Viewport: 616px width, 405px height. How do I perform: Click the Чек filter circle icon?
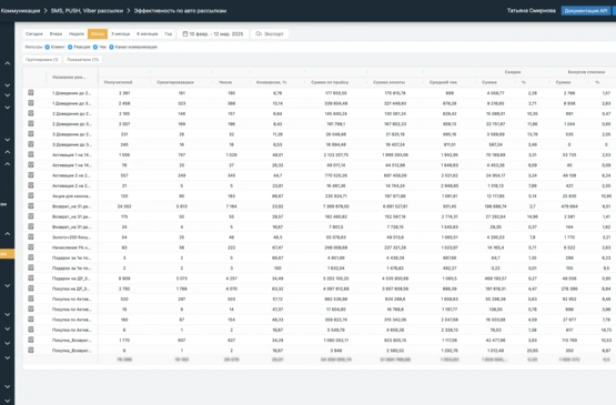click(x=95, y=46)
